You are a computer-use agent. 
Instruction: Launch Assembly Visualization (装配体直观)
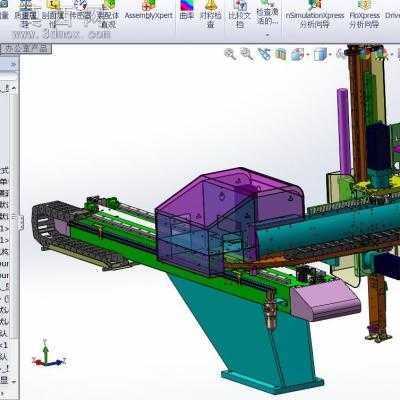click(x=108, y=13)
